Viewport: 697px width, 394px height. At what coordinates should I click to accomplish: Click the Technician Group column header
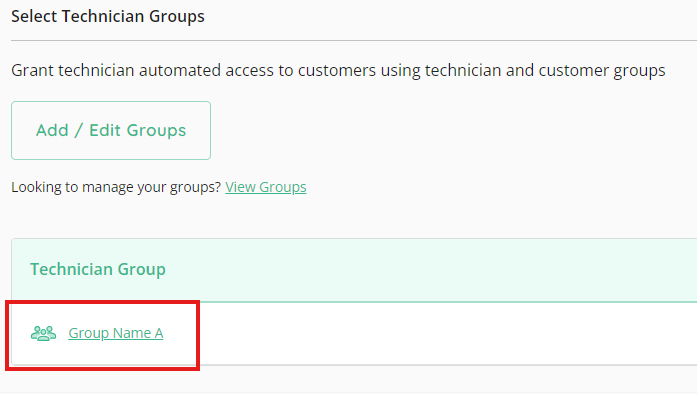tap(98, 269)
